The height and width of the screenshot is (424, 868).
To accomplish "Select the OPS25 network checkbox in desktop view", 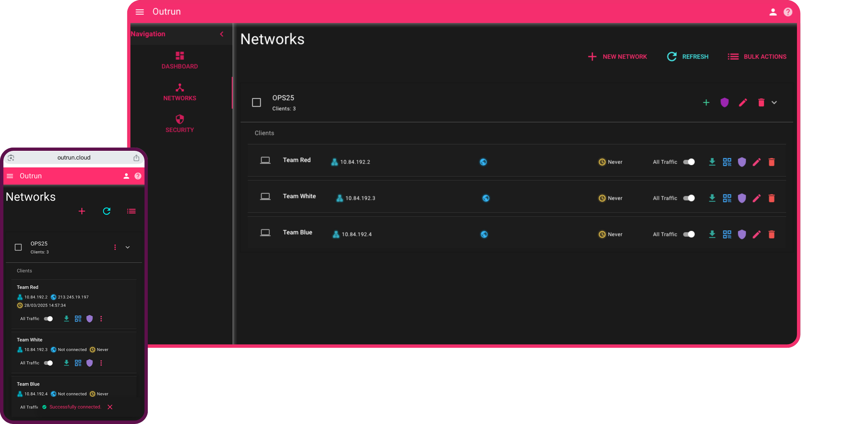I will 256,102.
